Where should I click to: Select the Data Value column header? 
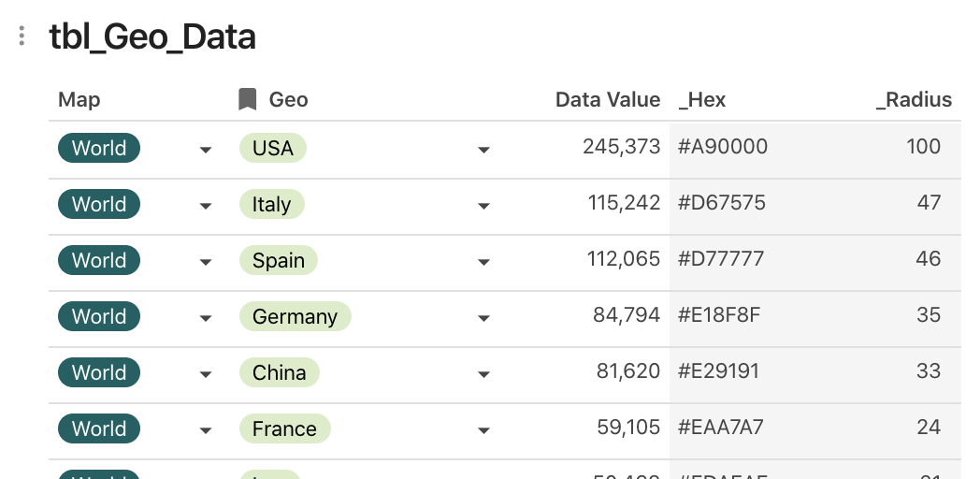click(x=607, y=99)
